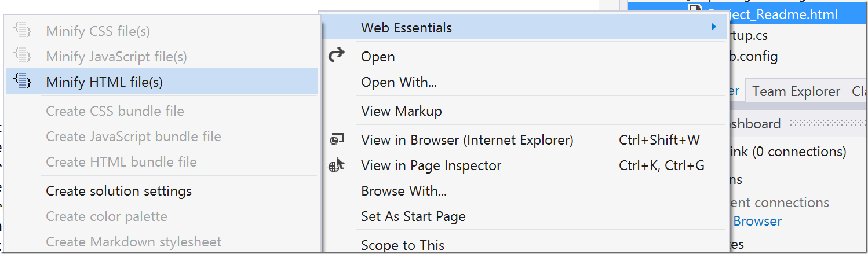This screenshot has height=254, width=868.
Task: Choose Create solution settings
Action: (x=119, y=191)
